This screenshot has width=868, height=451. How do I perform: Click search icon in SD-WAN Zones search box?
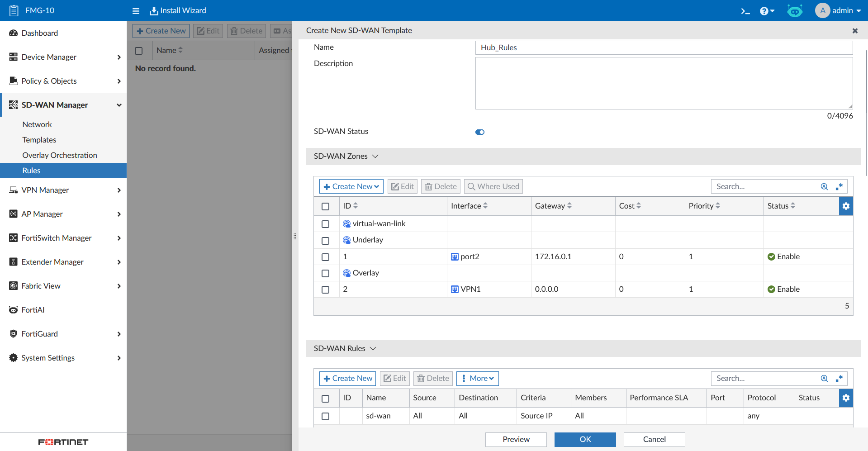point(824,186)
